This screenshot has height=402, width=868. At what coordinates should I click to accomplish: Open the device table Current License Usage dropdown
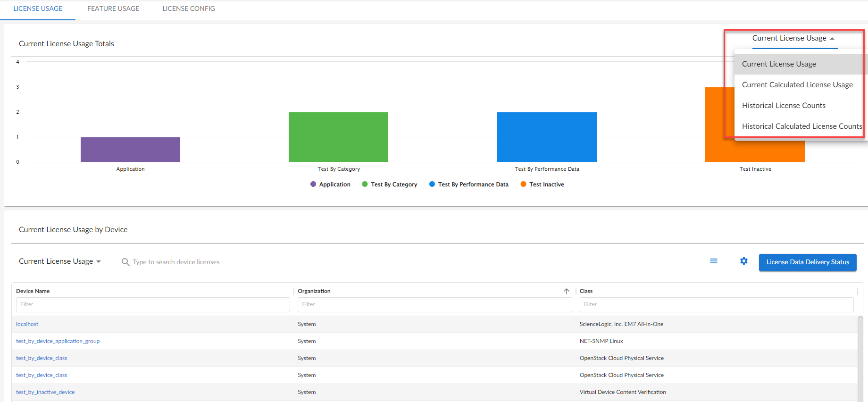60,261
